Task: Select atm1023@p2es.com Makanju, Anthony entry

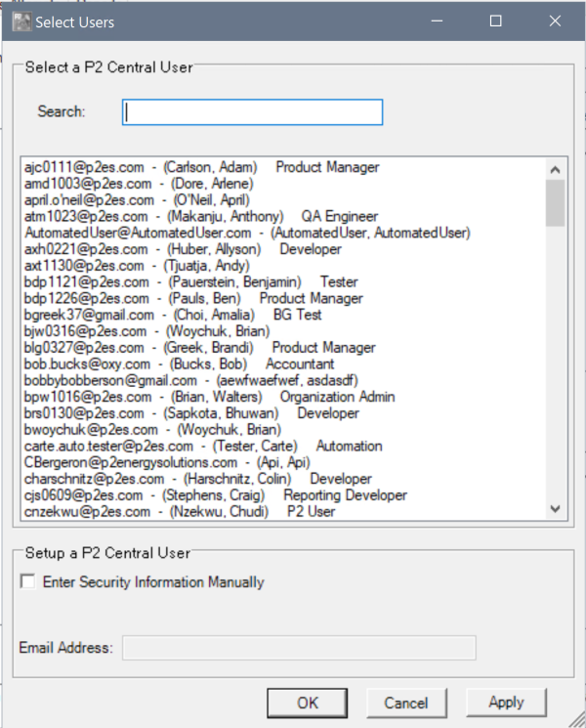Action: (200, 216)
